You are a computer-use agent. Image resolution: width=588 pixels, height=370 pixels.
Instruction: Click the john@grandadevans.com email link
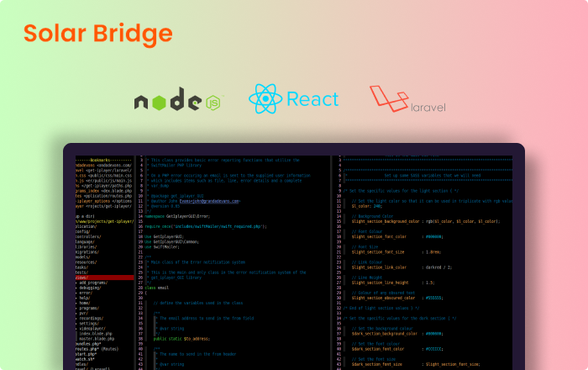pos(209,201)
